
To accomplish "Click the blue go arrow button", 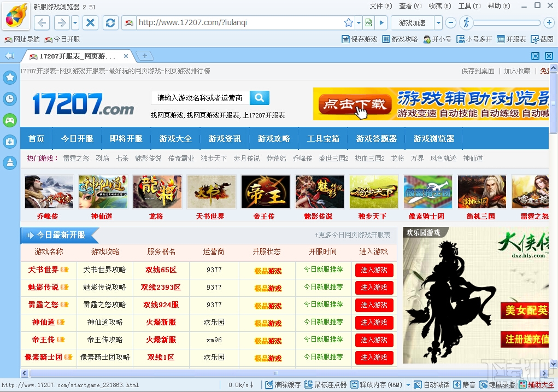I will (381, 23).
